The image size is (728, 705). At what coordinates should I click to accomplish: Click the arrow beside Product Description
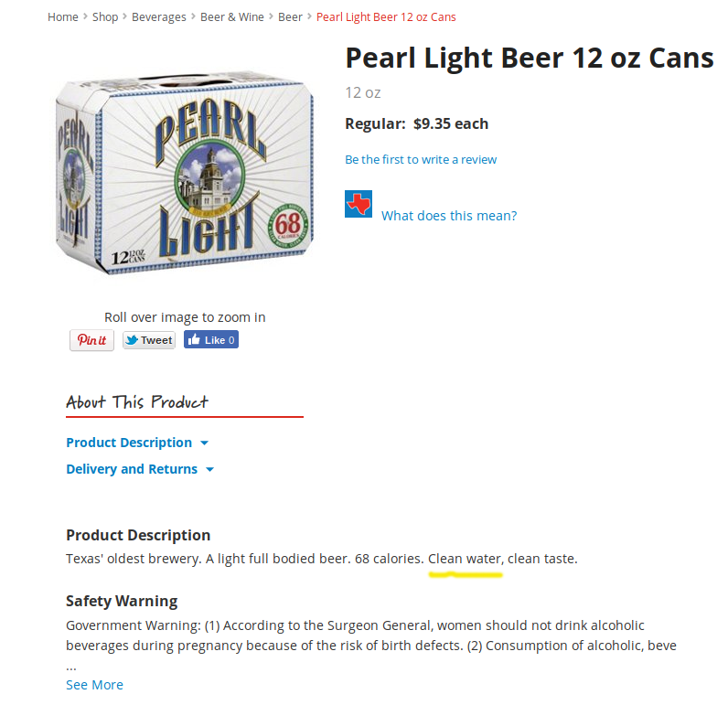tap(204, 443)
